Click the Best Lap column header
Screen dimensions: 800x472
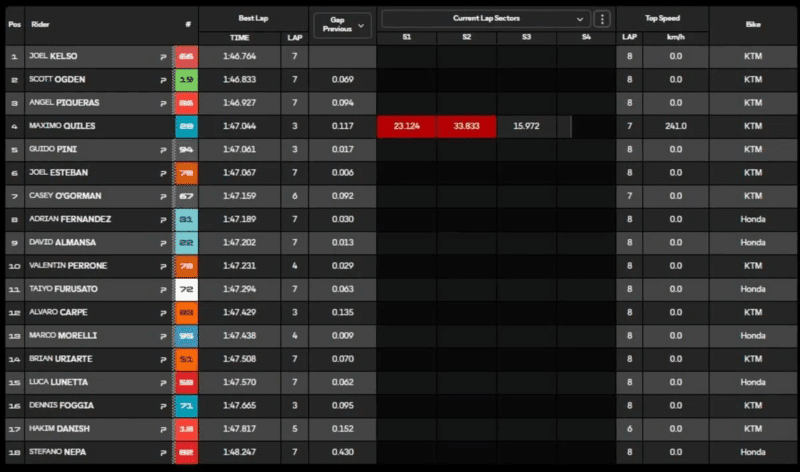tap(253, 18)
